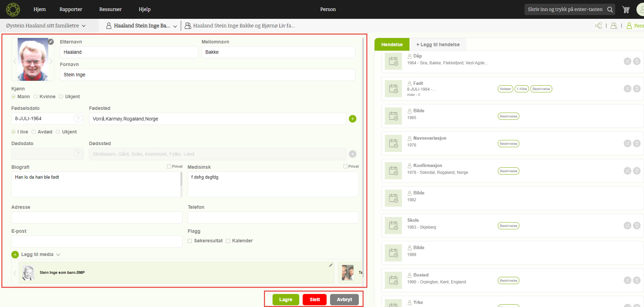Mark person as Avdød

point(34,132)
